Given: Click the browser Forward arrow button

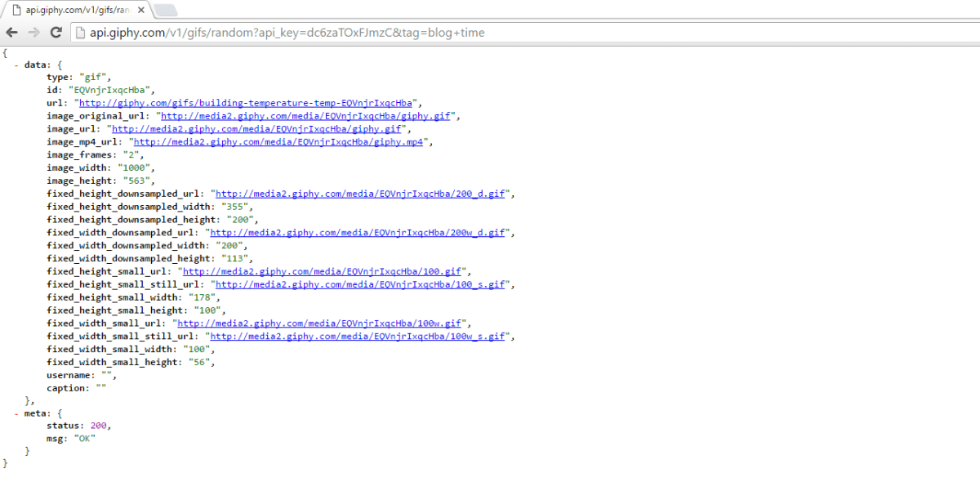Looking at the screenshot, I should point(33,33).
